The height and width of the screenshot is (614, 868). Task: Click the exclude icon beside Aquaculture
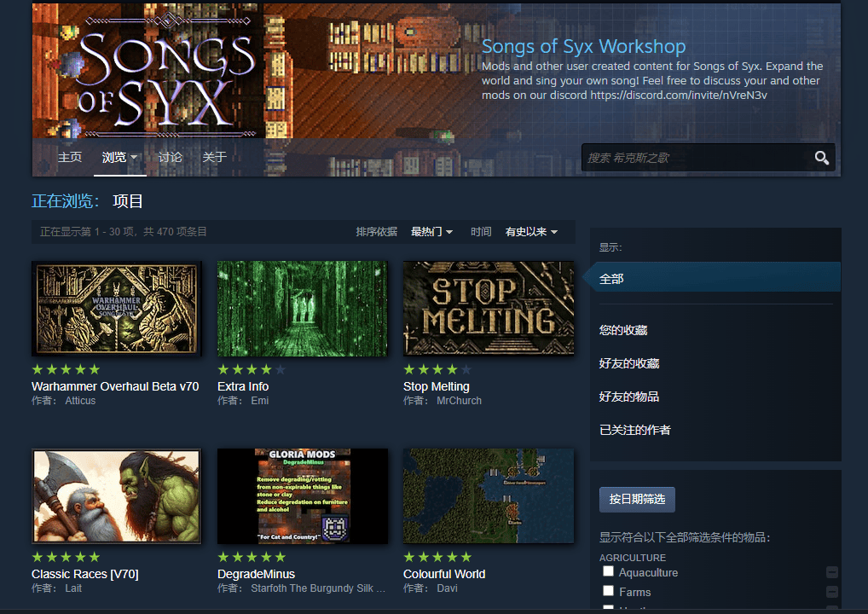tap(832, 573)
